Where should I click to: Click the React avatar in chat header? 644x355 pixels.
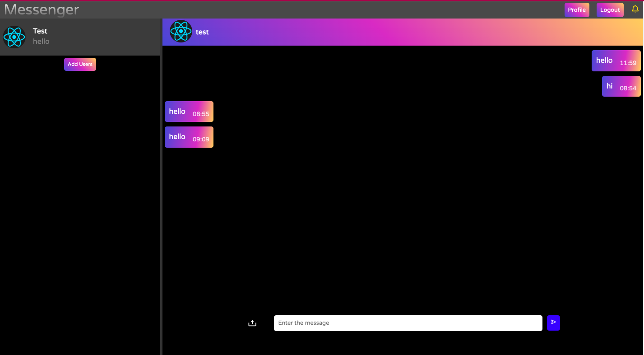tap(181, 32)
